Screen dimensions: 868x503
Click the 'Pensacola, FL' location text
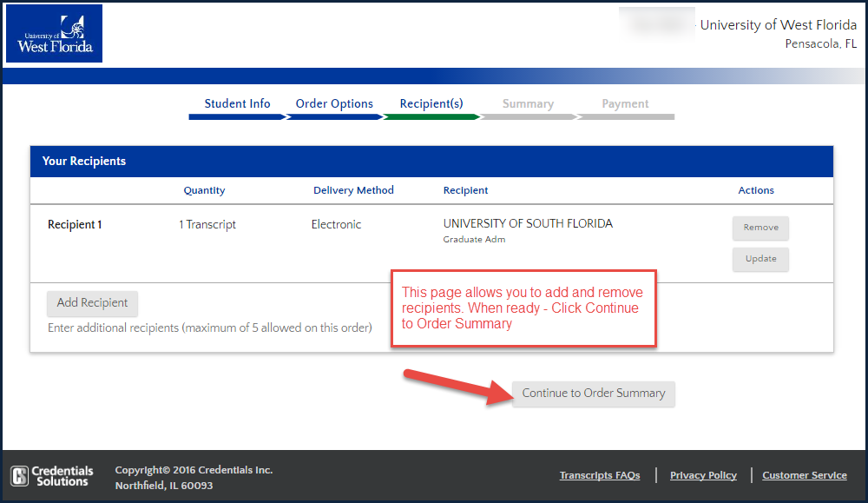(820, 43)
